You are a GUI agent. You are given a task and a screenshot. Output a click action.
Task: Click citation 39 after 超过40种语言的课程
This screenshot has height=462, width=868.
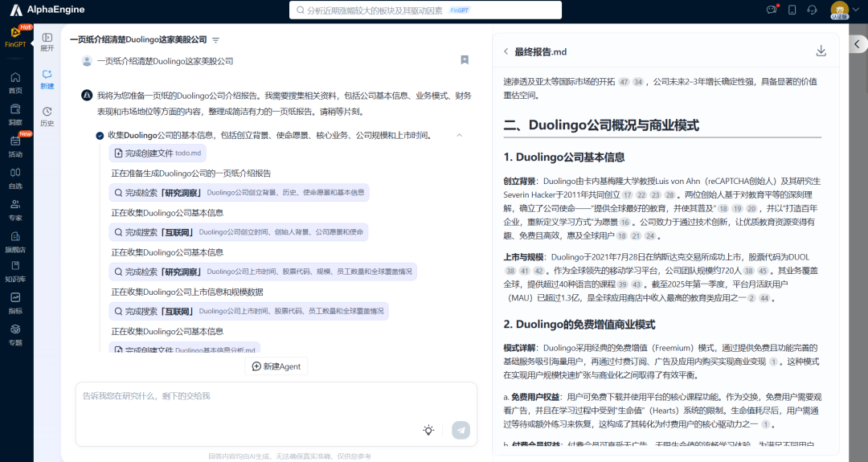pyautogui.click(x=623, y=284)
